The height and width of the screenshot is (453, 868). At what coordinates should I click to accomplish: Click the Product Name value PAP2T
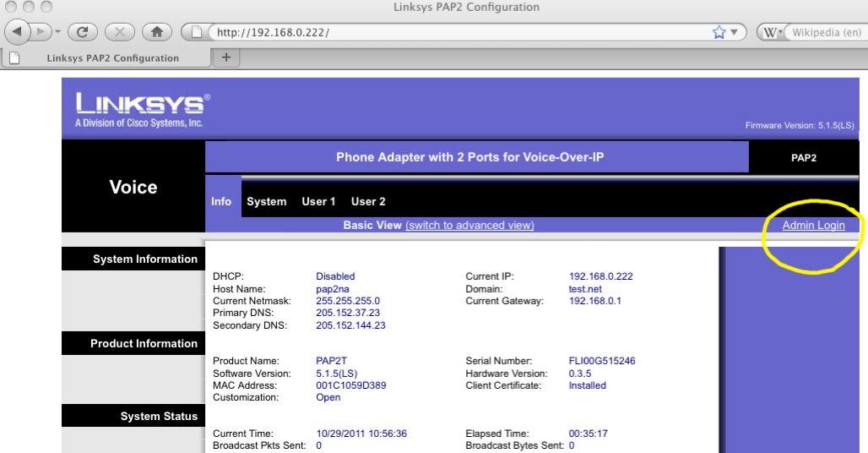point(332,361)
